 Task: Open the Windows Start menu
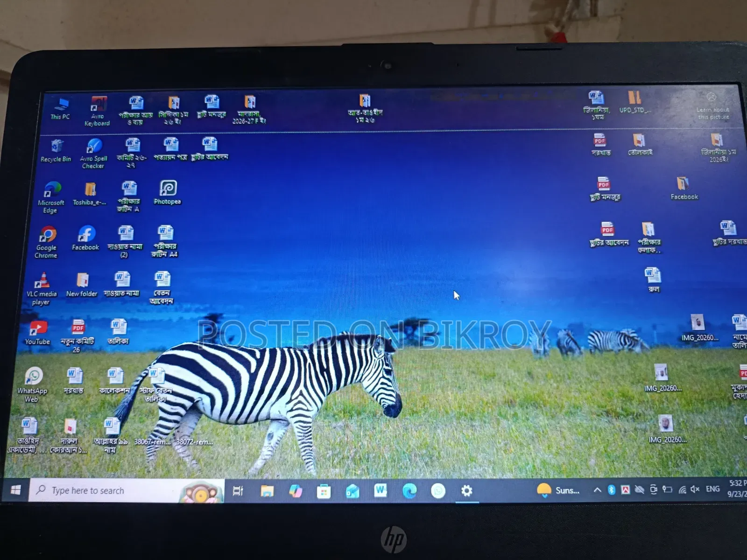[x=15, y=490]
